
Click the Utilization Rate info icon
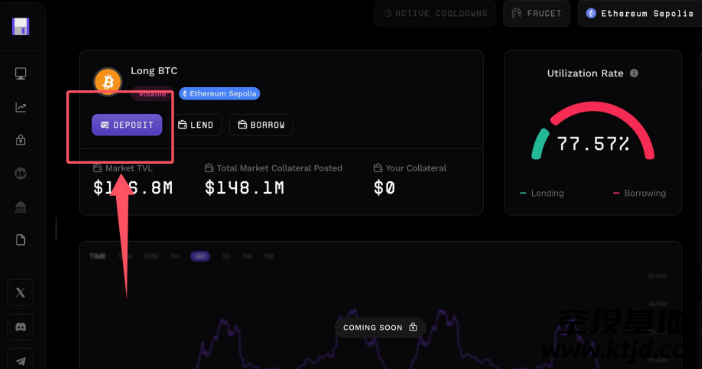[x=634, y=73]
